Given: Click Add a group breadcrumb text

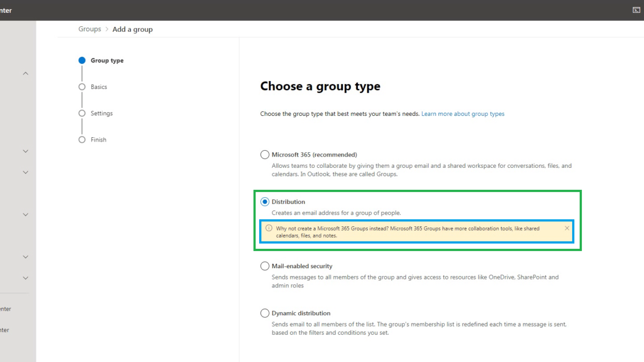Looking at the screenshot, I should 133,29.
